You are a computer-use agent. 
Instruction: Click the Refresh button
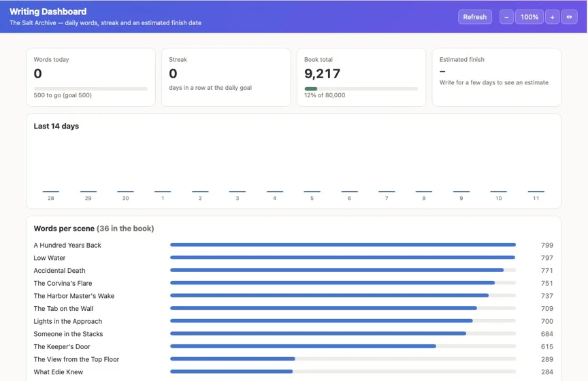[475, 17]
